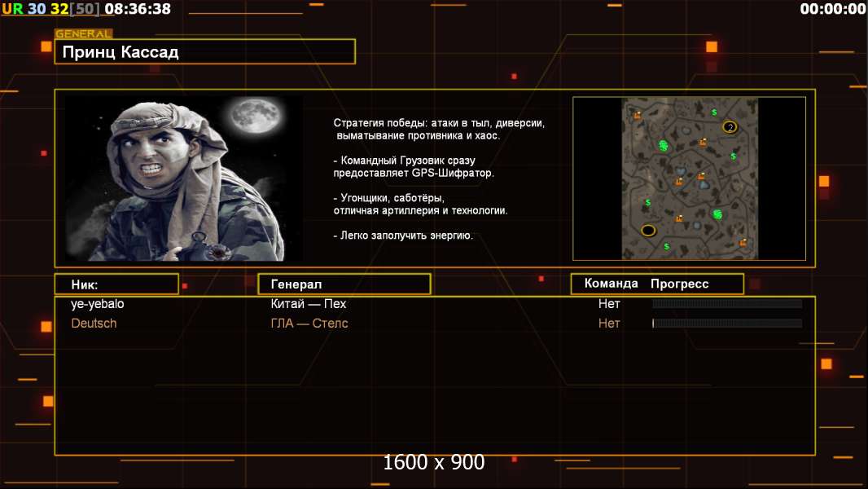Click team value "Нет" in ye-yebalo row

click(609, 303)
